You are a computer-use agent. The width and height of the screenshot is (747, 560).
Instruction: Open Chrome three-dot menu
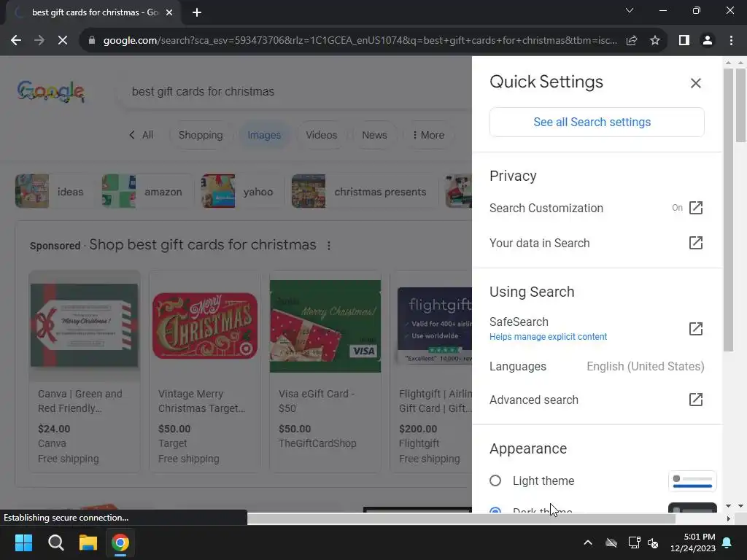[x=731, y=41]
